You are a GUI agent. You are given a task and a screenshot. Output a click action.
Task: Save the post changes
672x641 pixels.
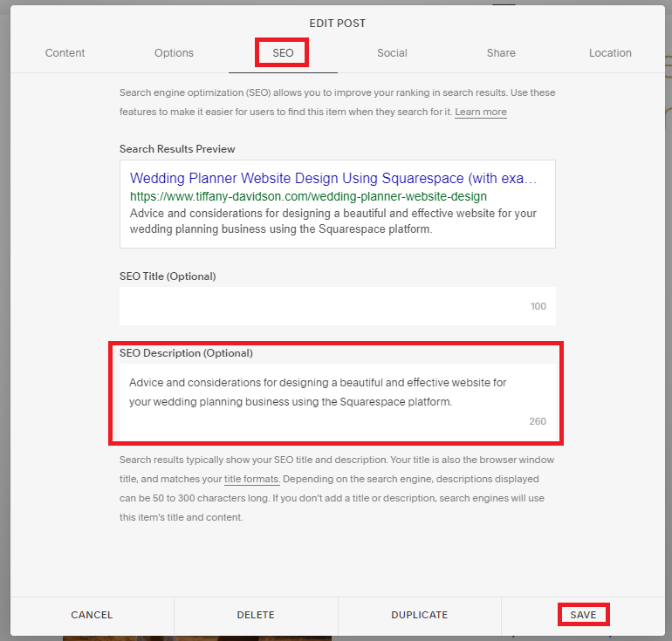(x=583, y=615)
